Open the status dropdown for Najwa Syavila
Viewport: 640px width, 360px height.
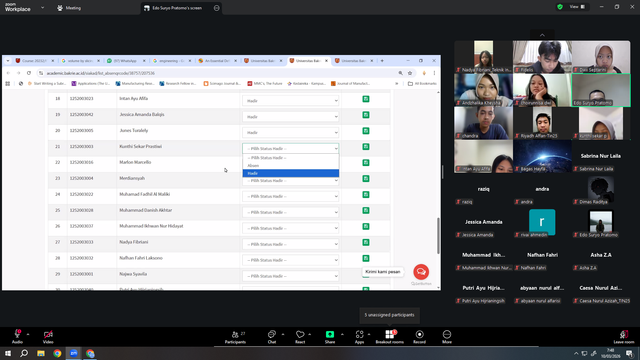click(x=290, y=276)
